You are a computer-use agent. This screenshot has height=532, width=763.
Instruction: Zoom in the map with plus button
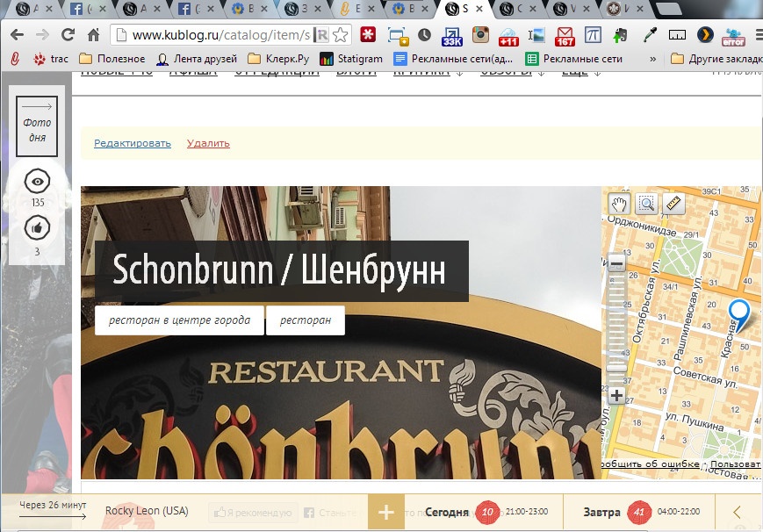tap(616, 395)
